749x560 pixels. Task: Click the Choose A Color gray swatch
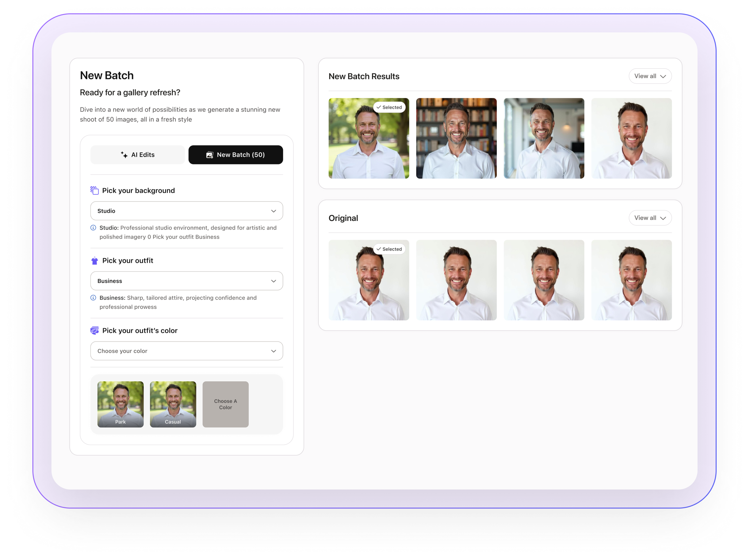[226, 404]
